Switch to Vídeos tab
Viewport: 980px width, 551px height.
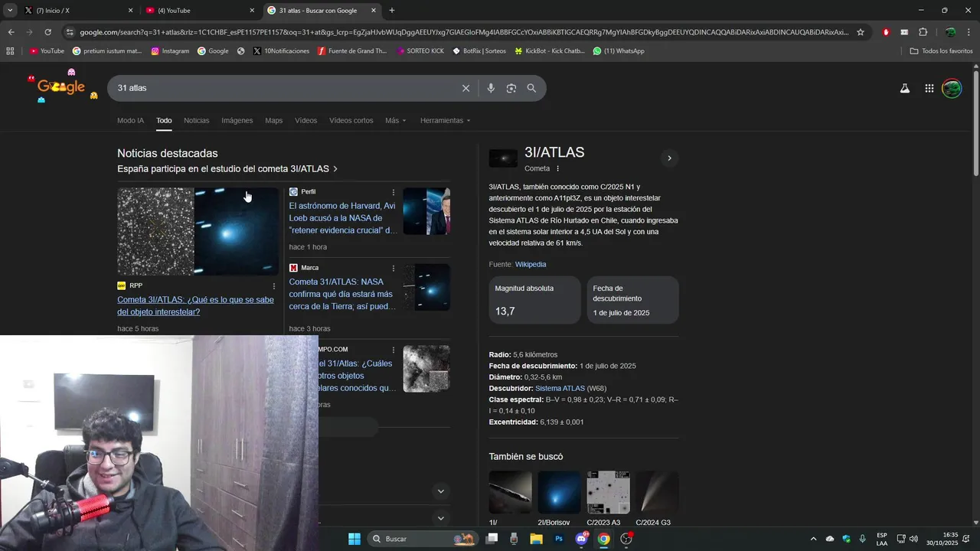(x=305, y=121)
